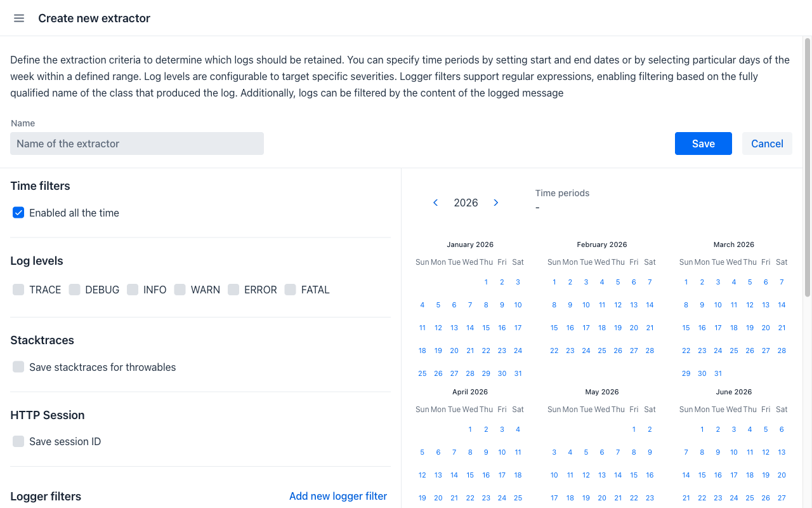Choose May 1 in the calendar
Image resolution: width=812 pixels, height=508 pixels.
click(x=634, y=429)
